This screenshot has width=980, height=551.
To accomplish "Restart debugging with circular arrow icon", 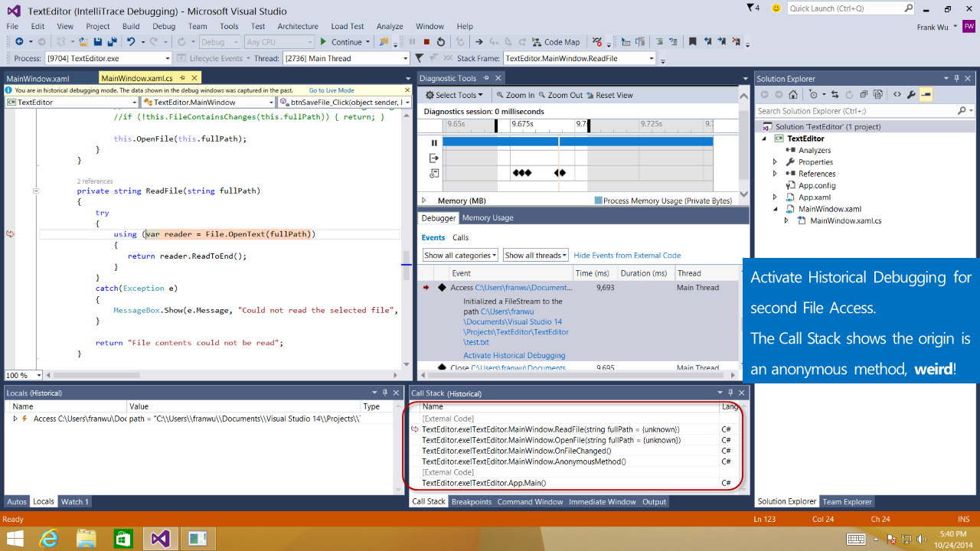I will (440, 42).
